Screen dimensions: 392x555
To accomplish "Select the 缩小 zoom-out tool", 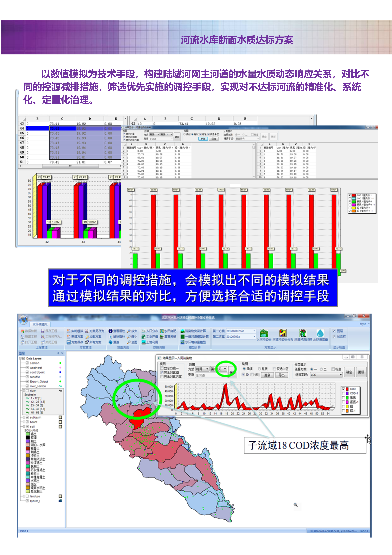I will point(132,337).
